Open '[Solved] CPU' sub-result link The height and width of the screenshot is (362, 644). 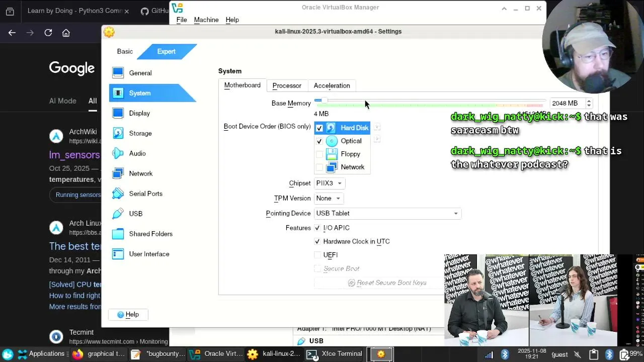point(75,284)
